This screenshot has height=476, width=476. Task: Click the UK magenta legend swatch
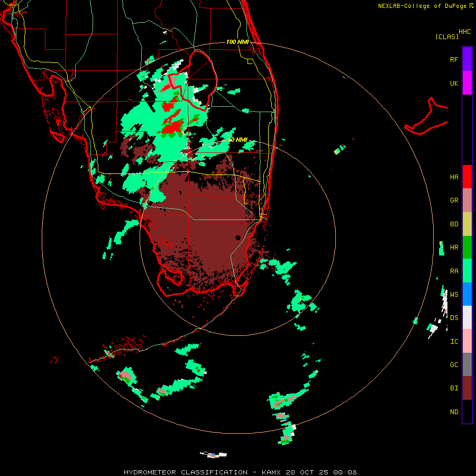[467, 83]
